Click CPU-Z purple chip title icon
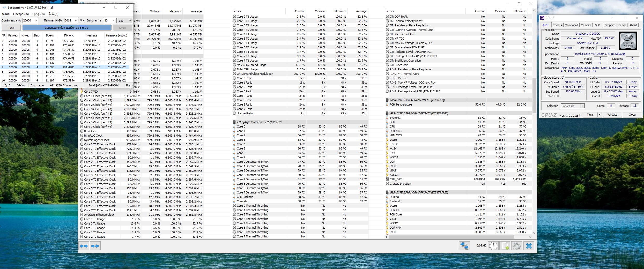This screenshot has height=269, width=644. [x=542, y=18]
